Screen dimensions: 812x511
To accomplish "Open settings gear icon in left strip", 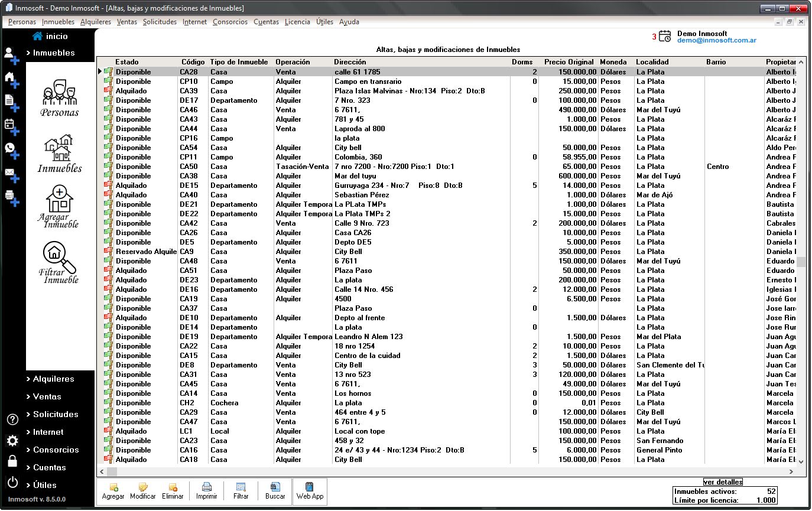I will pyautogui.click(x=12, y=441).
